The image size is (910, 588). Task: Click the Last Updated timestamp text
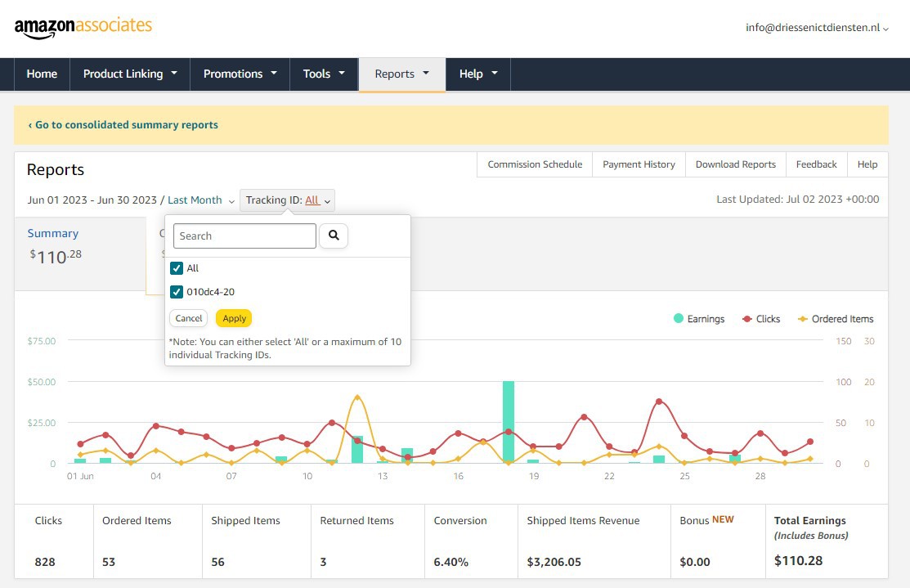pos(797,199)
